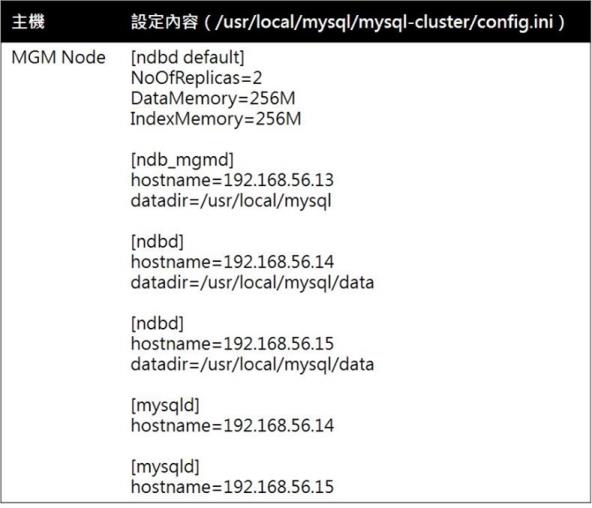
Task: Select the second [ndbd] section heading
Action: [x=157, y=323]
